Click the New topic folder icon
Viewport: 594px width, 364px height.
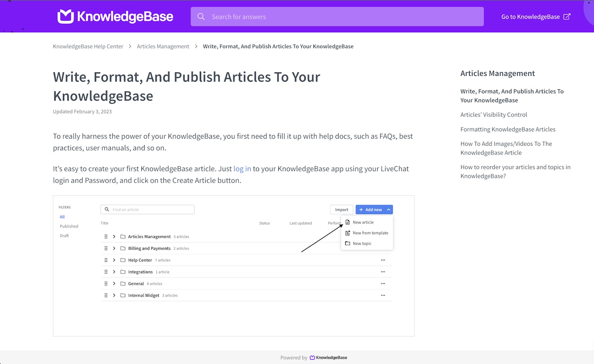coord(348,243)
